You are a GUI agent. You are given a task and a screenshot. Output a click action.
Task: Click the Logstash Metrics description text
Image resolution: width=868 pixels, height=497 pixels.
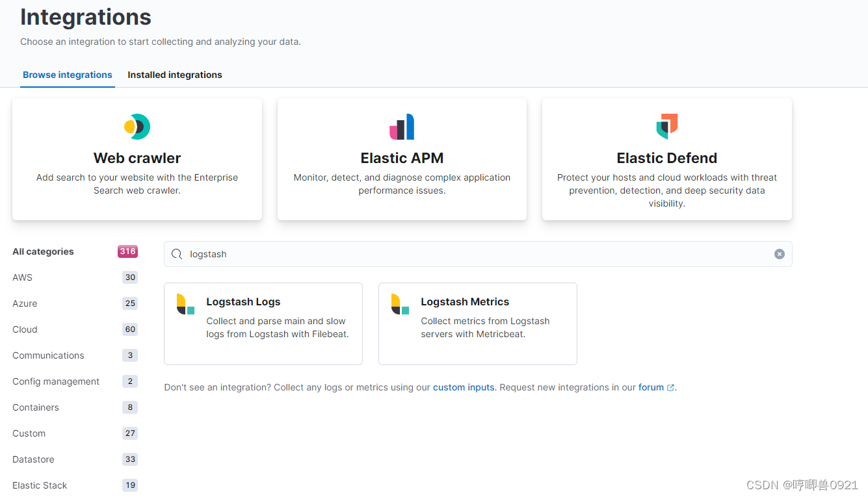point(485,327)
